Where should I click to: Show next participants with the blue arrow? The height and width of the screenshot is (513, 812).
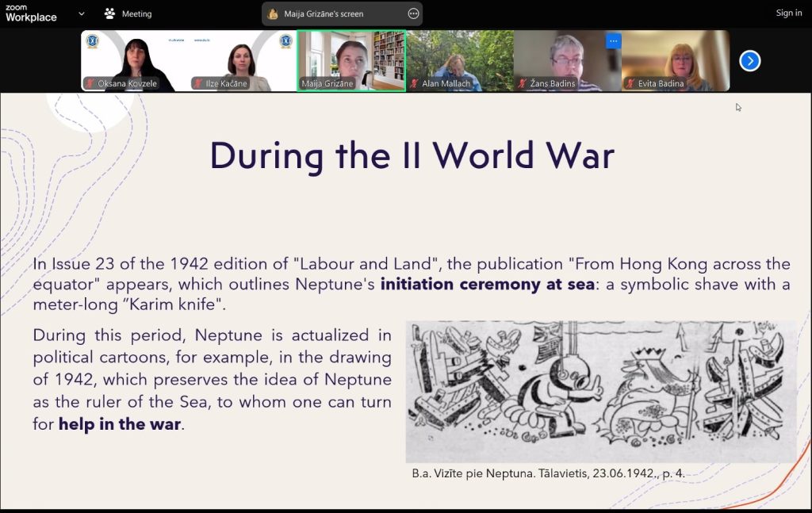pos(750,61)
